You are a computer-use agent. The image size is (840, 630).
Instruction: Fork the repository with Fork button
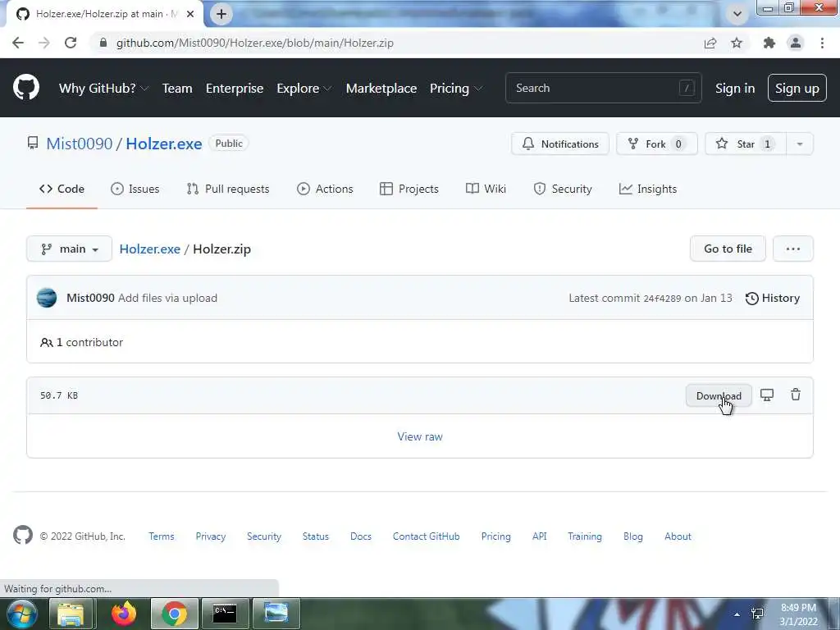tap(657, 144)
